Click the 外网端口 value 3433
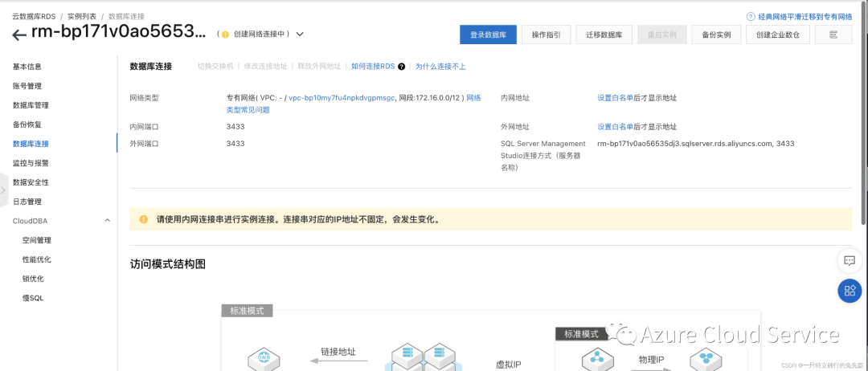 [x=235, y=144]
